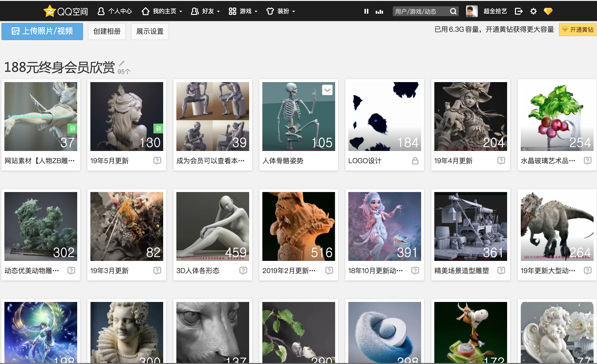Open the 19年4月更新 album thumbnail
The width and height of the screenshot is (597, 364).
471,117
